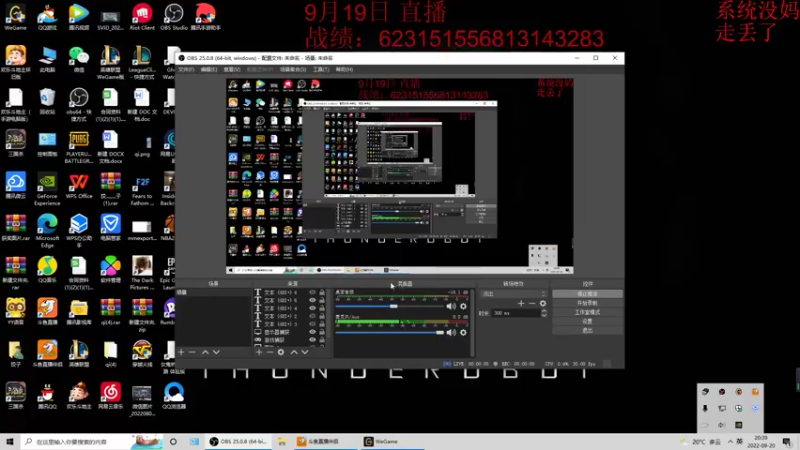Increase transition duration stepper arrow
800x450 pixels.
tap(544, 311)
